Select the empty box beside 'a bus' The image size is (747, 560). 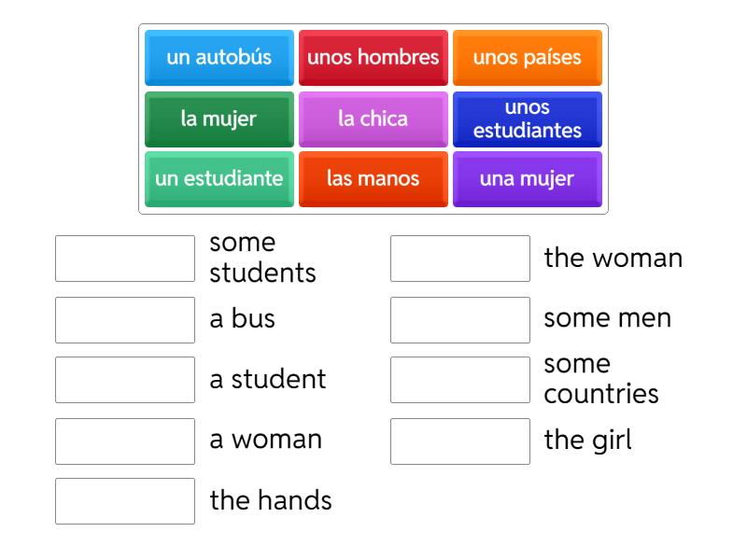coord(125,319)
